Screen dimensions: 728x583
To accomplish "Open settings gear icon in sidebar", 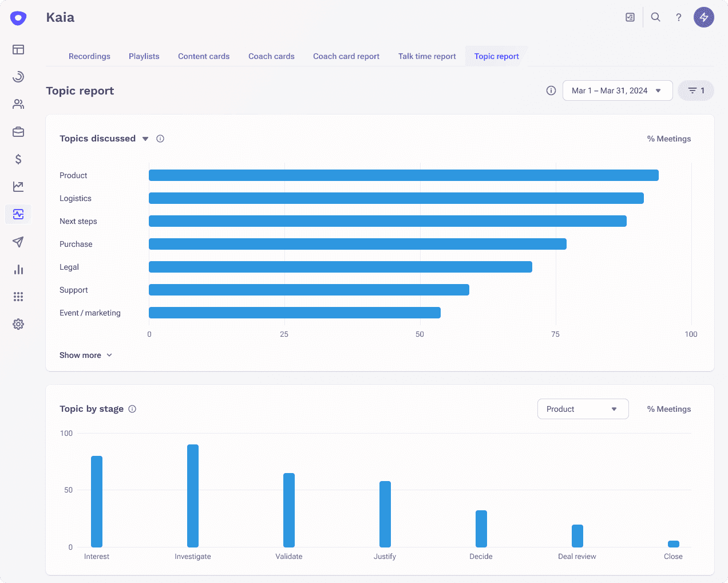I will 18,324.
